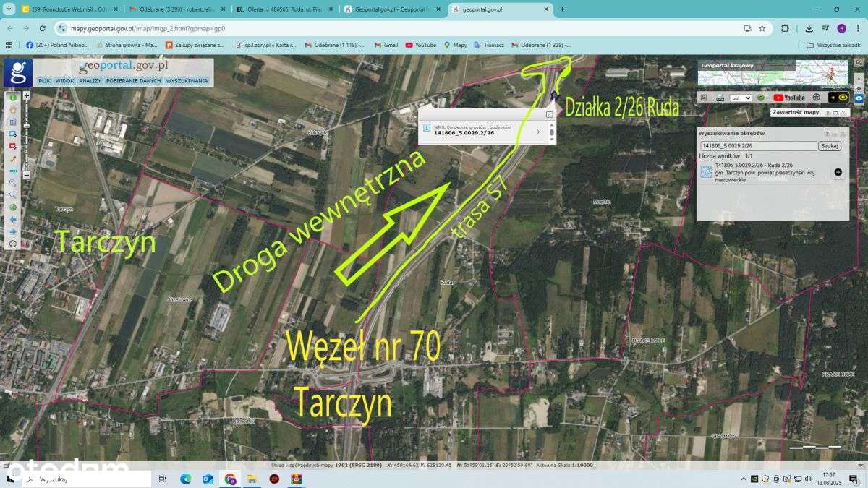
Task: Go to next map view arrow
Action: tap(13, 231)
